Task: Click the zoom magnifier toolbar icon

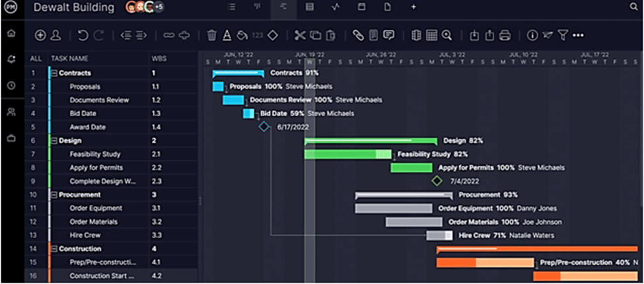Action: tap(447, 35)
